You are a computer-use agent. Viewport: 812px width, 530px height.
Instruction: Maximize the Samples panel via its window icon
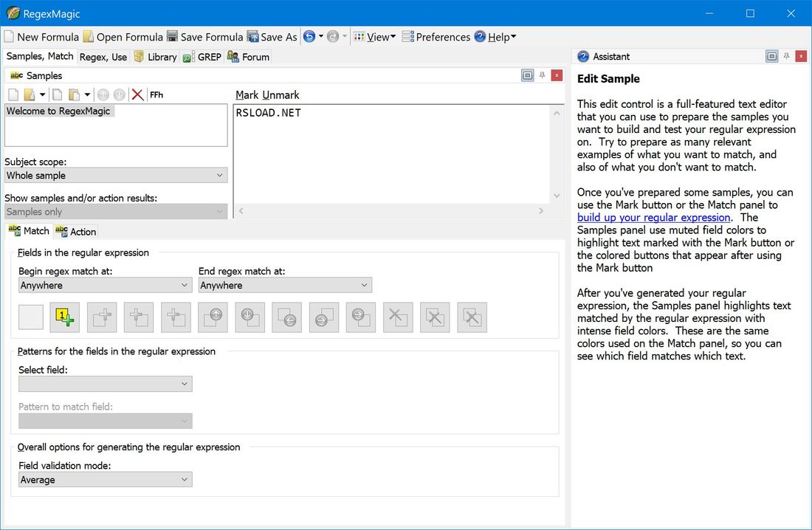coord(527,75)
